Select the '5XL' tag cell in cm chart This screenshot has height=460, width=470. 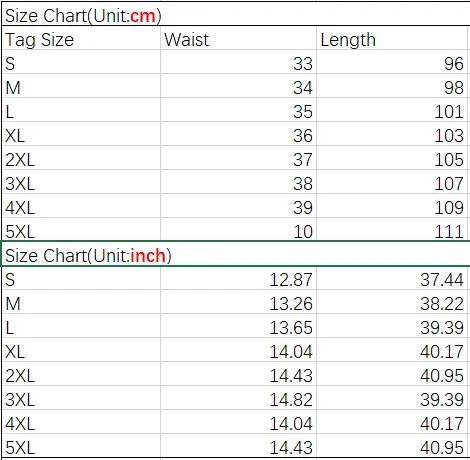[x=81, y=230]
